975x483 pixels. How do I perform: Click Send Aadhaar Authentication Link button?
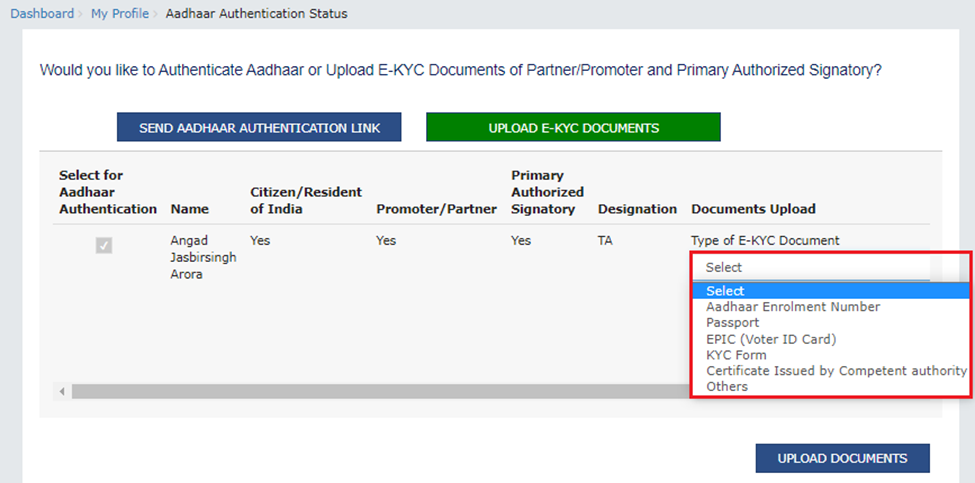click(259, 127)
